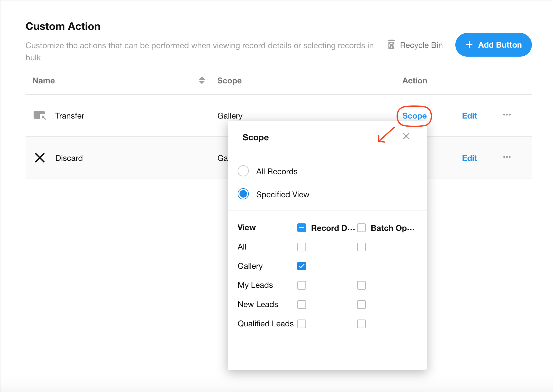
Task: Enable batch operation for Qualified Leads
Action: point(361,324)
